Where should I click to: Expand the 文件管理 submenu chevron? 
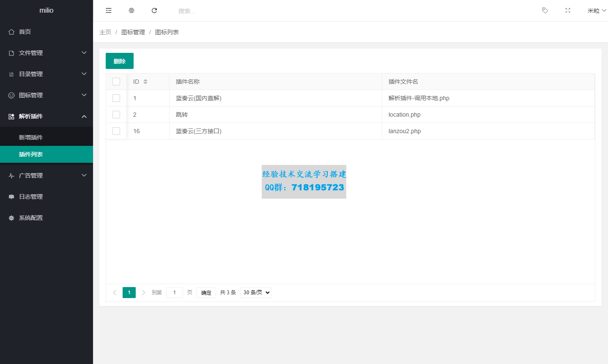point(84,53)
